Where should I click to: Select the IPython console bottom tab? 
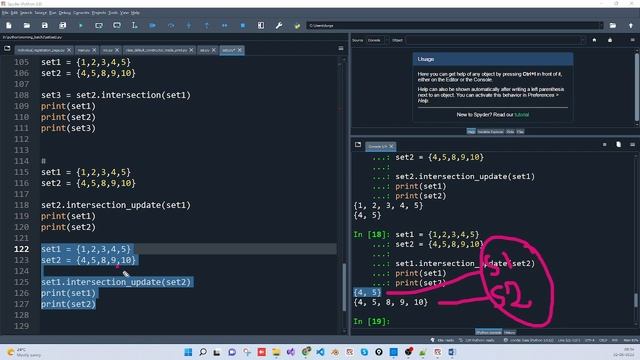[489, 332]
